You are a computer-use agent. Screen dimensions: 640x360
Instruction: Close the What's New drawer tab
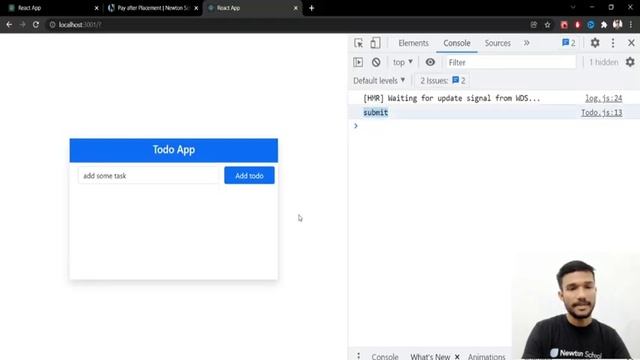pyautogui.click(x=457, y=356)
